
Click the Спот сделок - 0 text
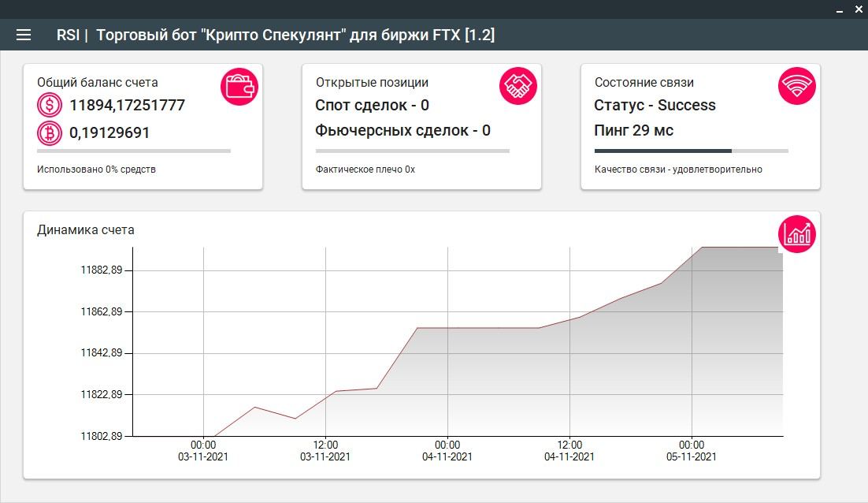[x=372, y=106]
